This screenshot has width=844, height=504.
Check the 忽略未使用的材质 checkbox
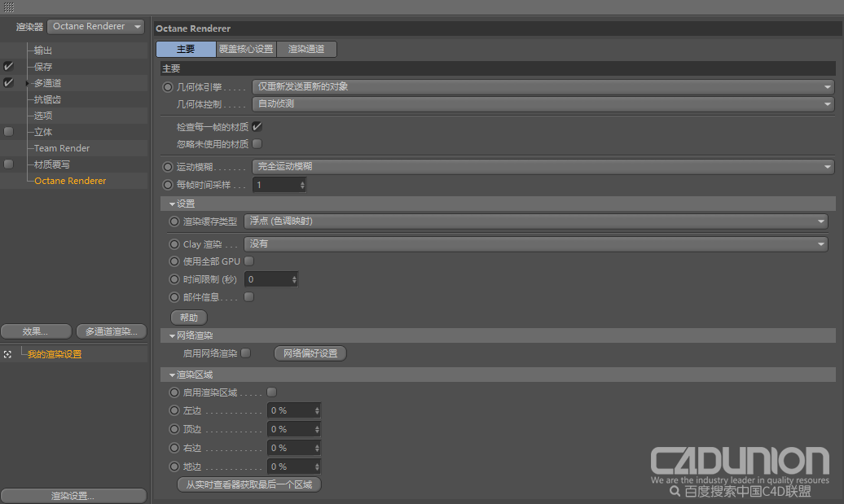[257, 143]
